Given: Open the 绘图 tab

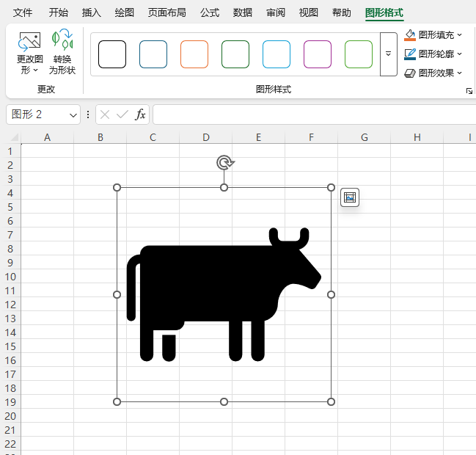Looking at the screenshot, I should 125,12.
